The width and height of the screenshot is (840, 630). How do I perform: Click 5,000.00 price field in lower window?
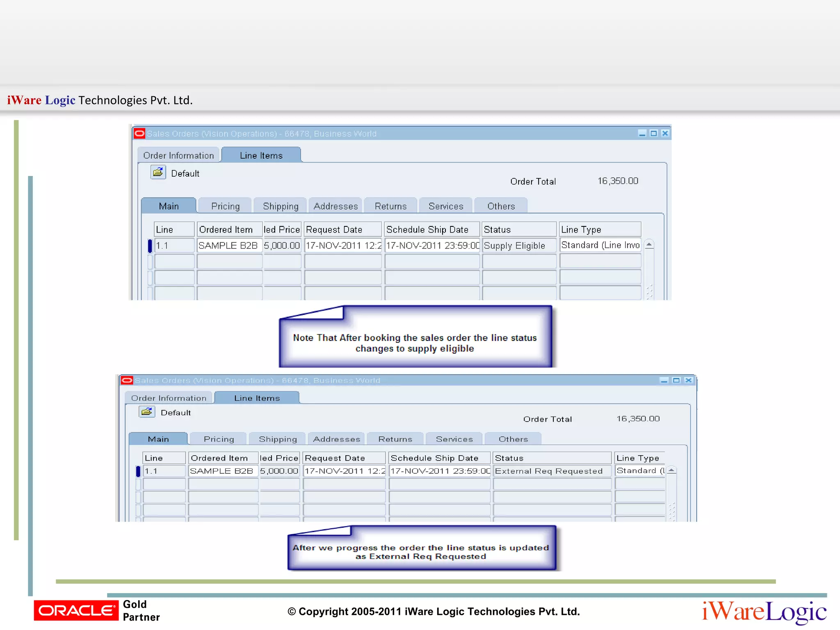279,471
